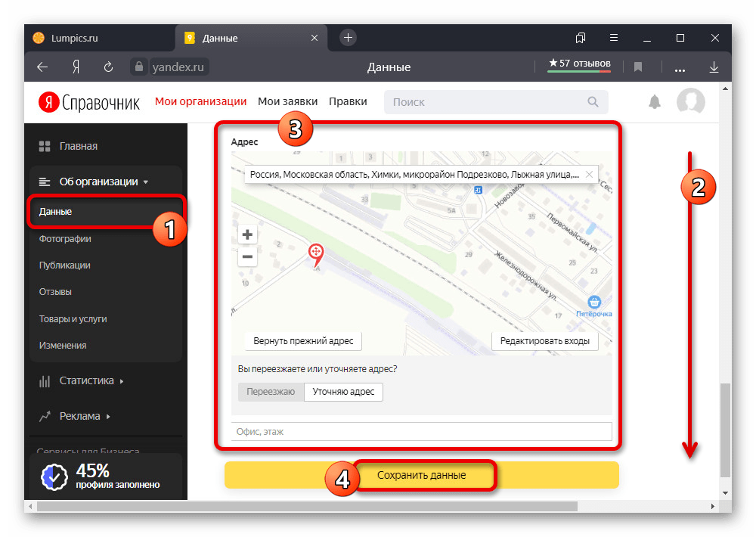Expand the "Реклама" menu
Image resolution: width=756 pixels, height=537 pixels.
point(80,416)
